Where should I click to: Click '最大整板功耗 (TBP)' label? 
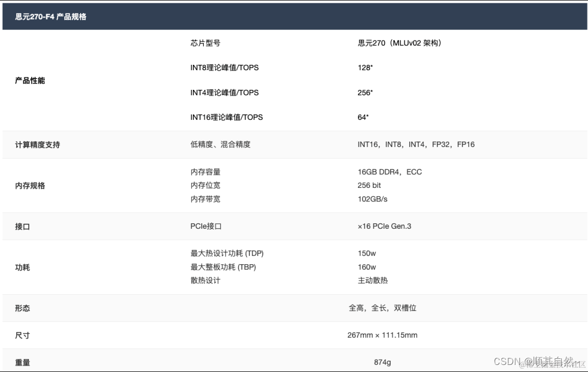223,267
